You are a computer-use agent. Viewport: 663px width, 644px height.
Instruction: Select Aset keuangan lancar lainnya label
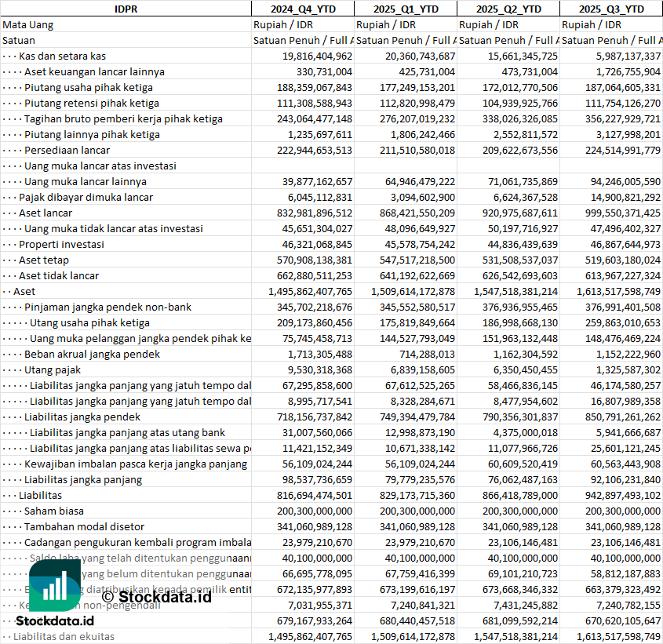(x=94, y=72)
